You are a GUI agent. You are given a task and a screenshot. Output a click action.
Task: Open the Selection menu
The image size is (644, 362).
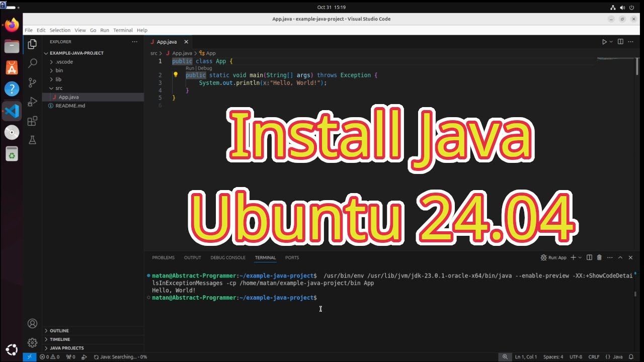pyautogui.click(x=60, y=30)
